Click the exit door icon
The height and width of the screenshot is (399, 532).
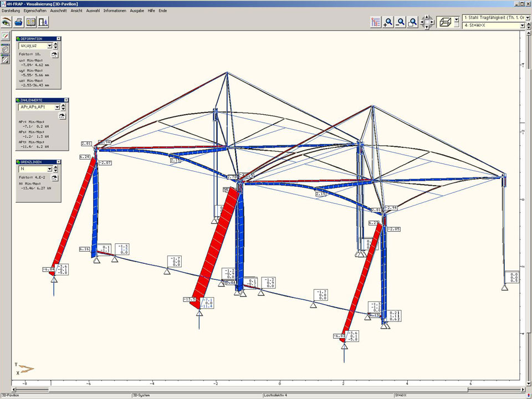pos(43,22)
